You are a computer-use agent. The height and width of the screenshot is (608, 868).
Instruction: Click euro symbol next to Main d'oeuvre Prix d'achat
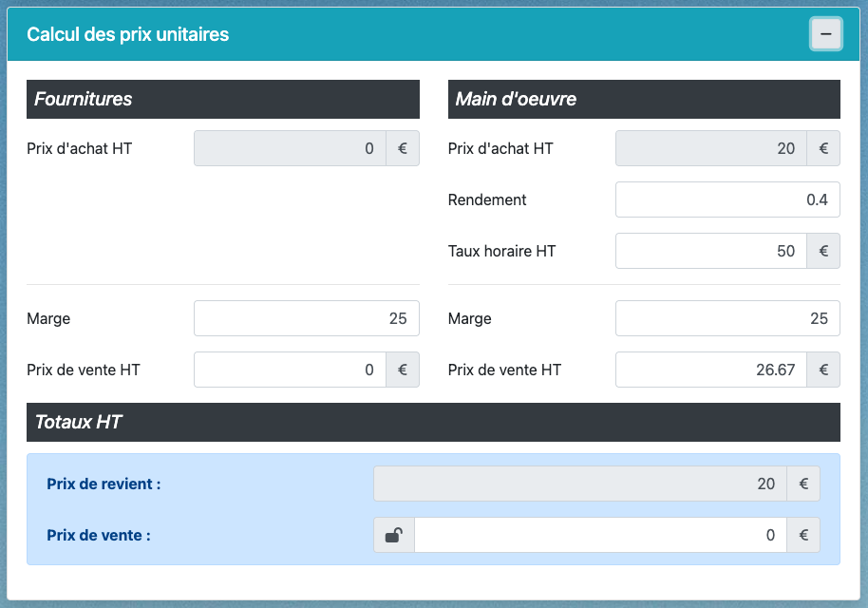pyautogui.click(x=823, y=148)
